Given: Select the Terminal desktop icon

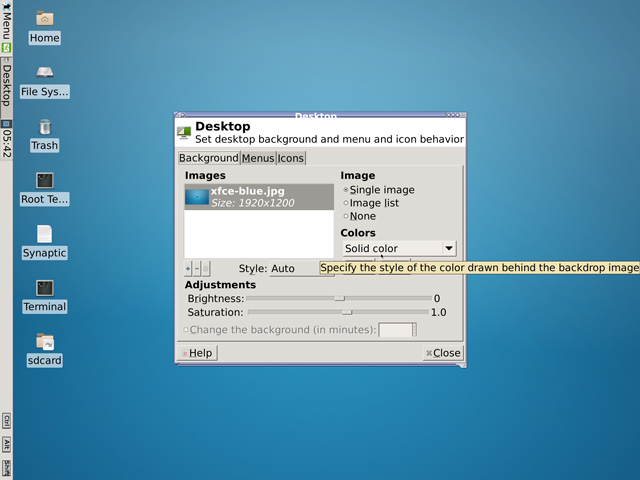Looking at the screenshot, I should (44, 297).
